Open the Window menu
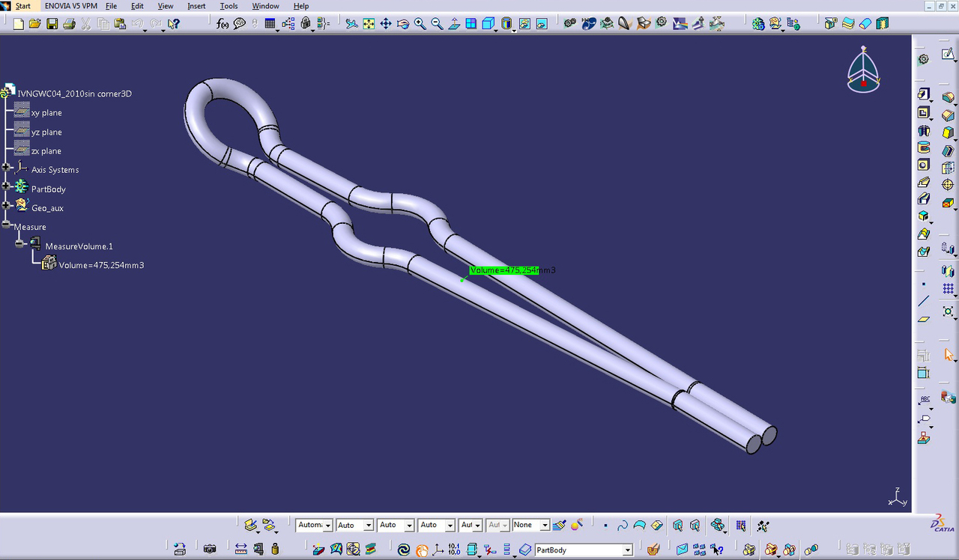This screenshot has width=959, height=560. pyautogui.click(x=265, y=6)
